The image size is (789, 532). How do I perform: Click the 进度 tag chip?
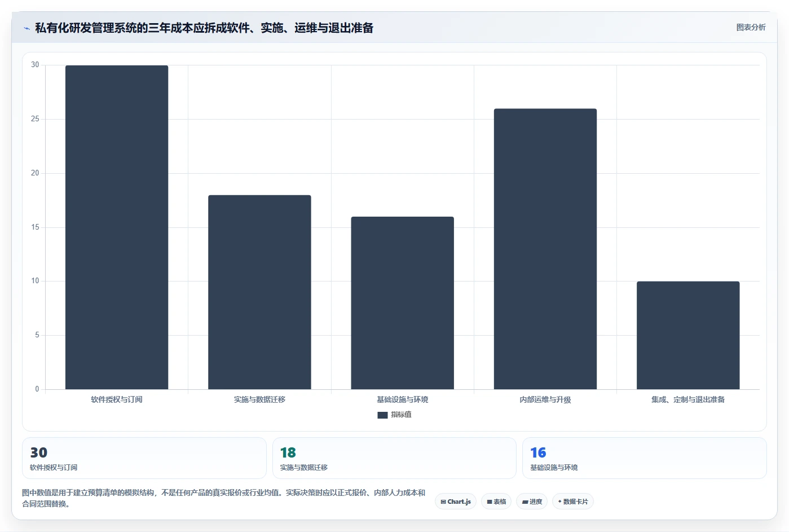[x=532, y=502]
